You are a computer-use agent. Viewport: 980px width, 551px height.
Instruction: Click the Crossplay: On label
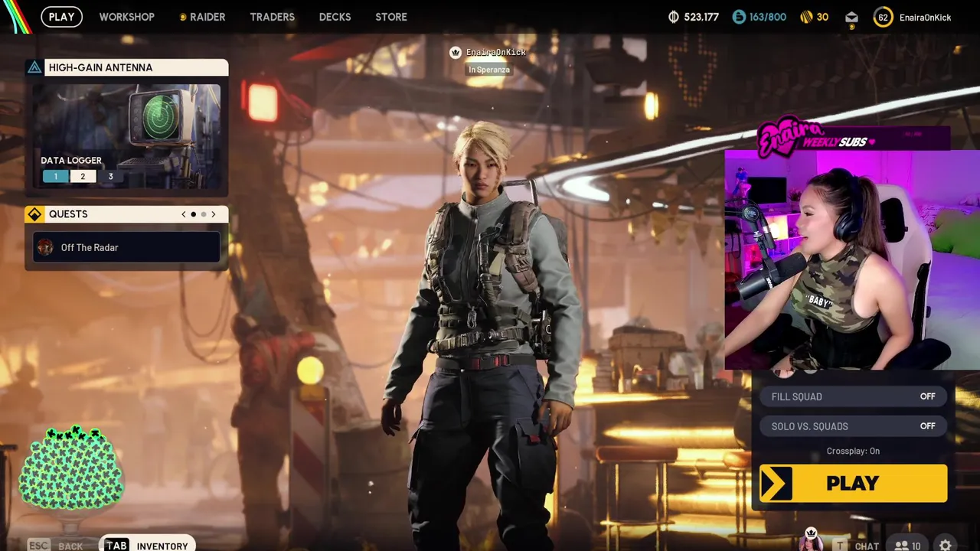(x=853, y=451)
